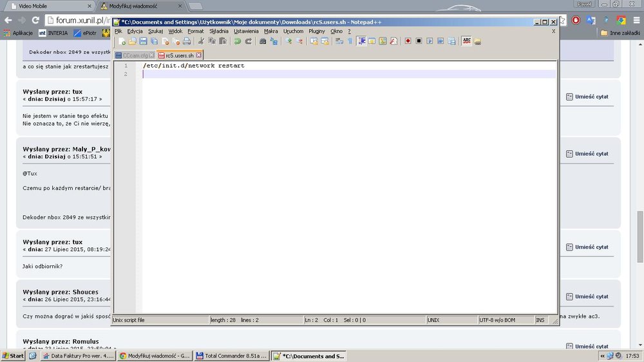Click the New file toolbar icon
This screenshot has width=644, height=362.
coord(122,41)
